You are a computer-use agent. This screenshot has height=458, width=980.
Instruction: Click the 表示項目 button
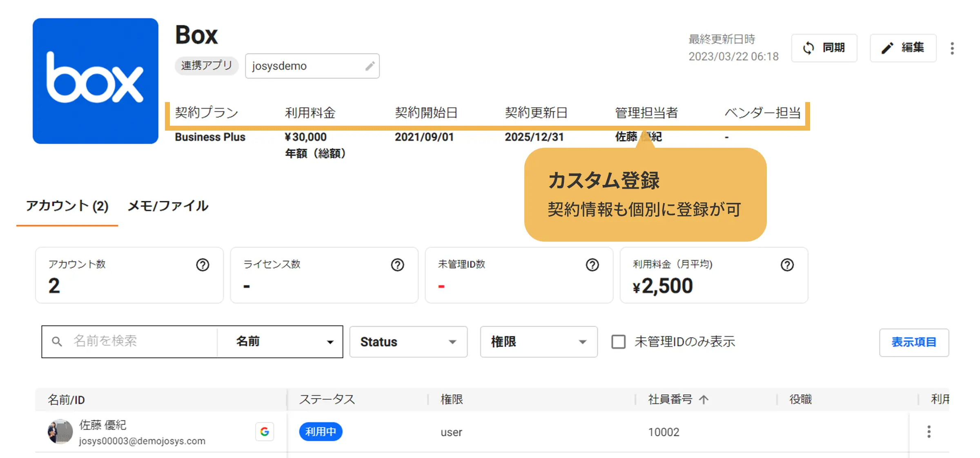click(x=914, y=342)
